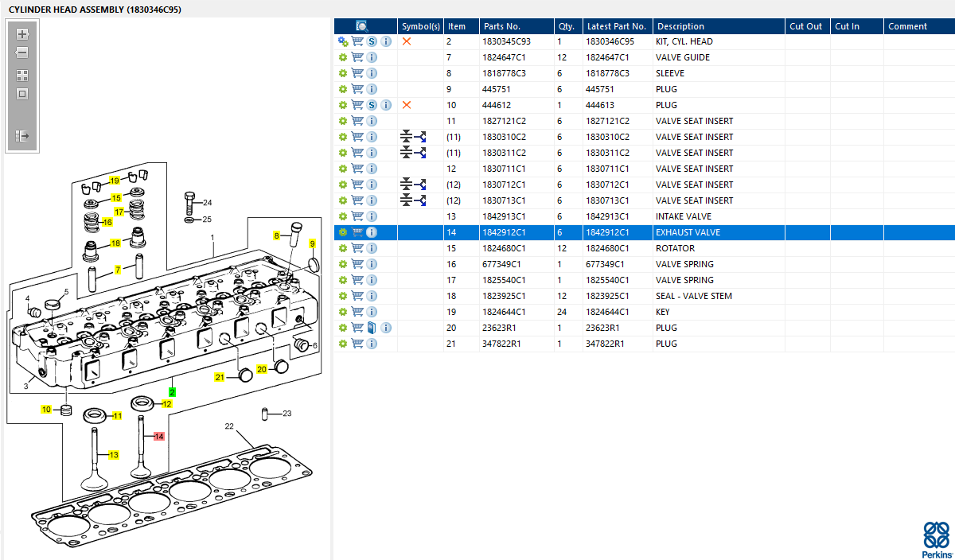Click callout 19 on the diagram
The height and width of the screenshot is (560, 955).
115,181
